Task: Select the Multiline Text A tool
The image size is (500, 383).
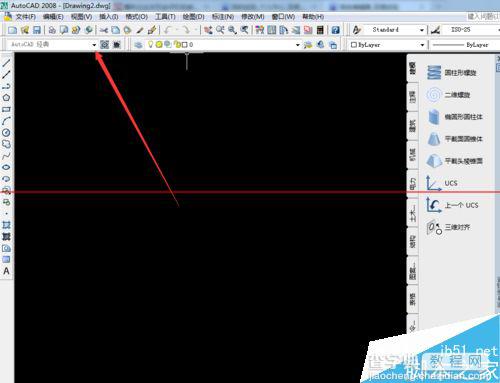Action: 6,271
